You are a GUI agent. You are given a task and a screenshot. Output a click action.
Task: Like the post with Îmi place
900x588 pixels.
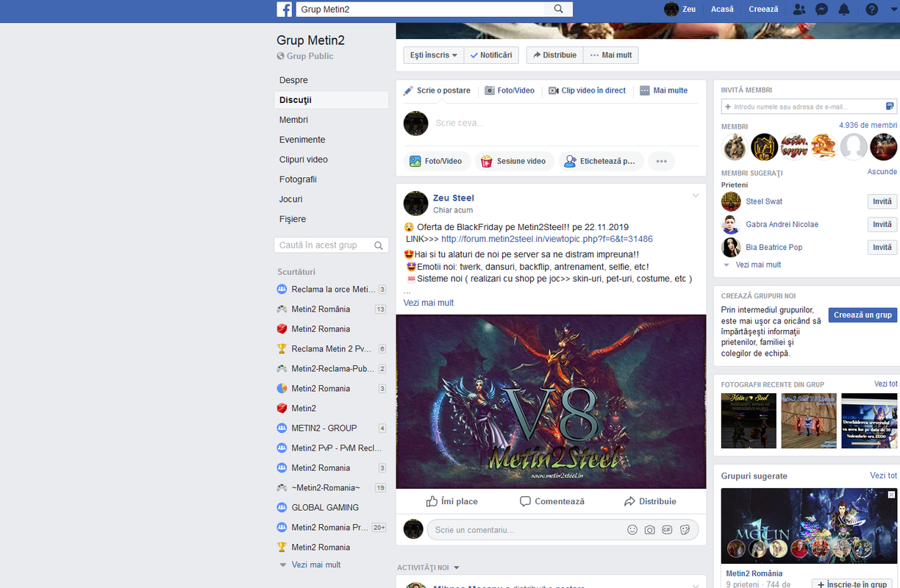(x=451, y=501)
